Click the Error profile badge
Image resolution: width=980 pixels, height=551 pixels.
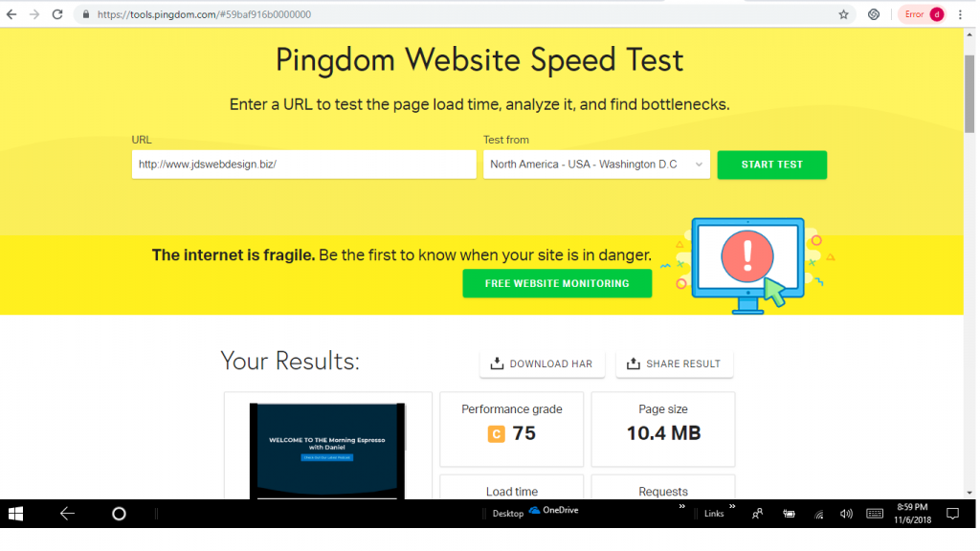(922, 14)
